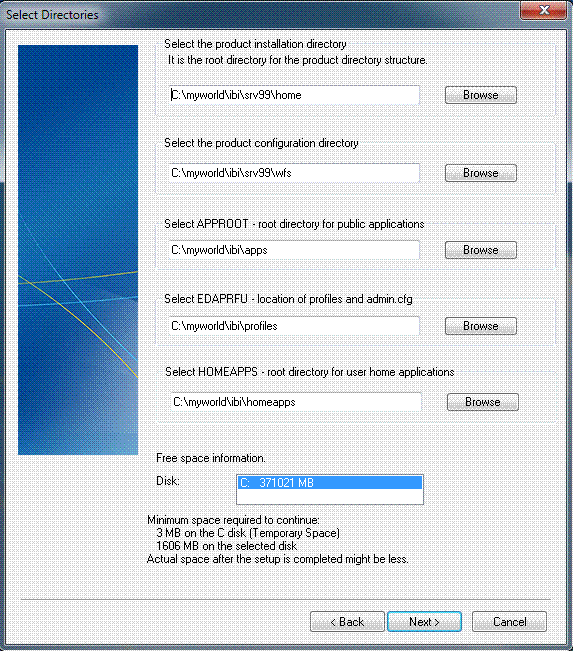The width and height of the screenshot is (573, 651).
Task: Select disk C: 371021 MB entry
Action: click(330, 483)
